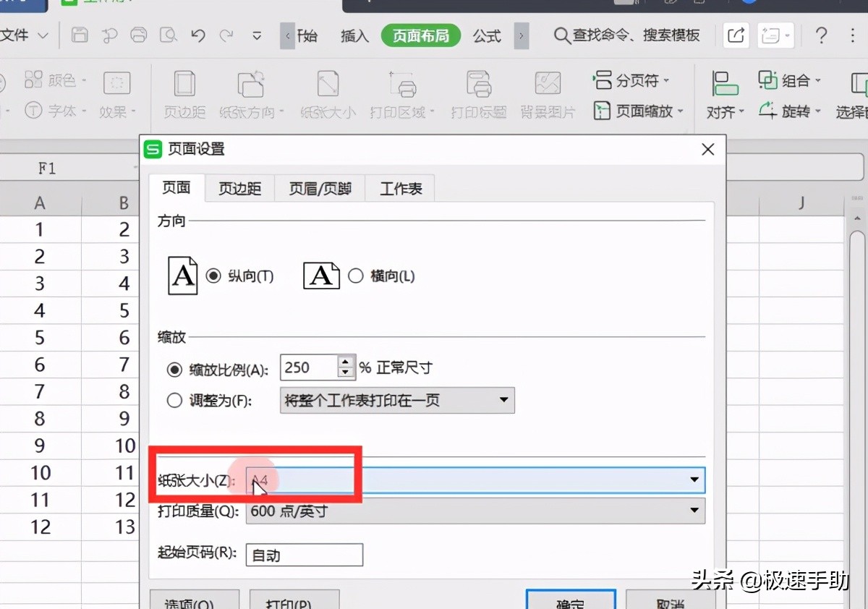Open the help question mark icon

(821, 35)
